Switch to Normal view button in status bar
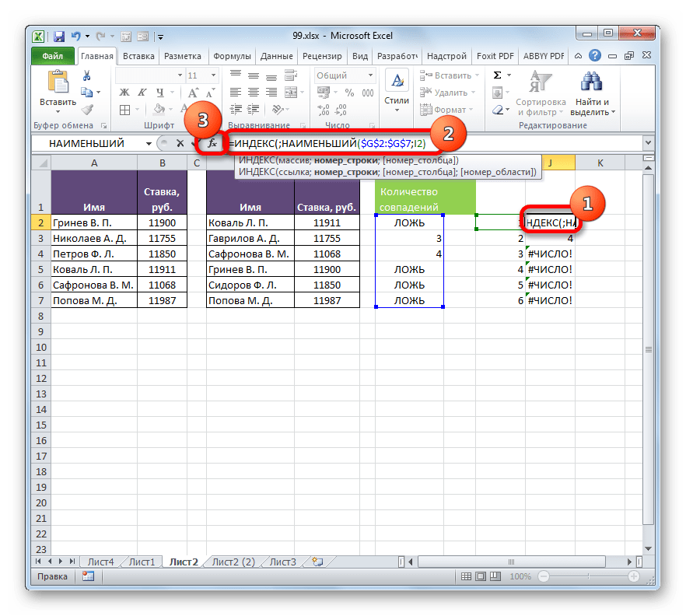Viewport: 686px width, 616px height. 467,576
